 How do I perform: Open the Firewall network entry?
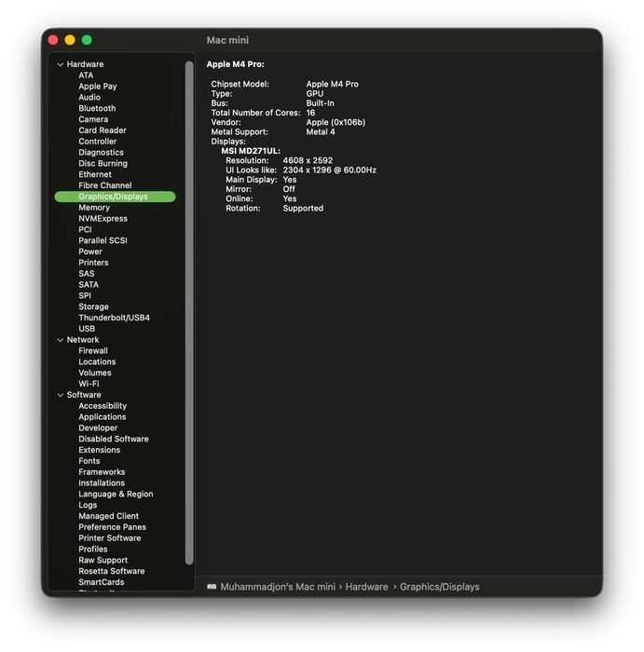(x=93, y=351)
